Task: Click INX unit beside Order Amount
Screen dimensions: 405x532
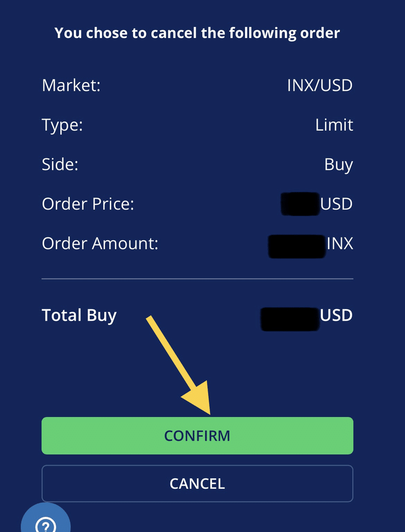Action: 340,244
